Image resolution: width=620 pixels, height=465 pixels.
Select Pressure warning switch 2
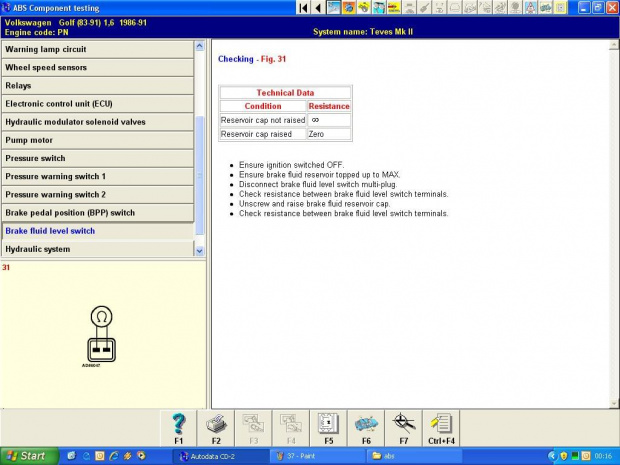point(98,194)
